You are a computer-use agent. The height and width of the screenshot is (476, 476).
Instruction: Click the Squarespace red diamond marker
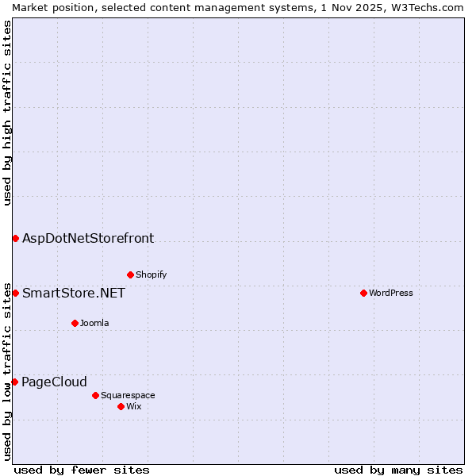click(x=95, y=395)
